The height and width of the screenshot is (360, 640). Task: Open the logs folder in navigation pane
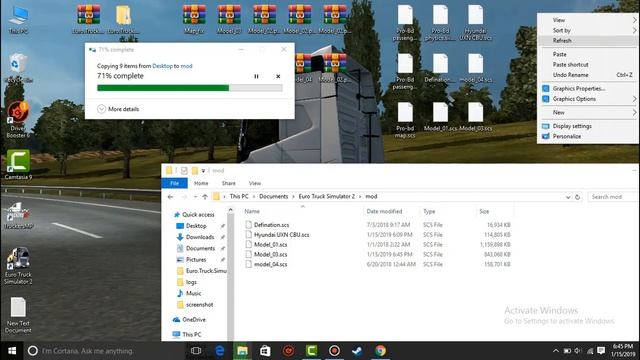[x=191, y=282]
